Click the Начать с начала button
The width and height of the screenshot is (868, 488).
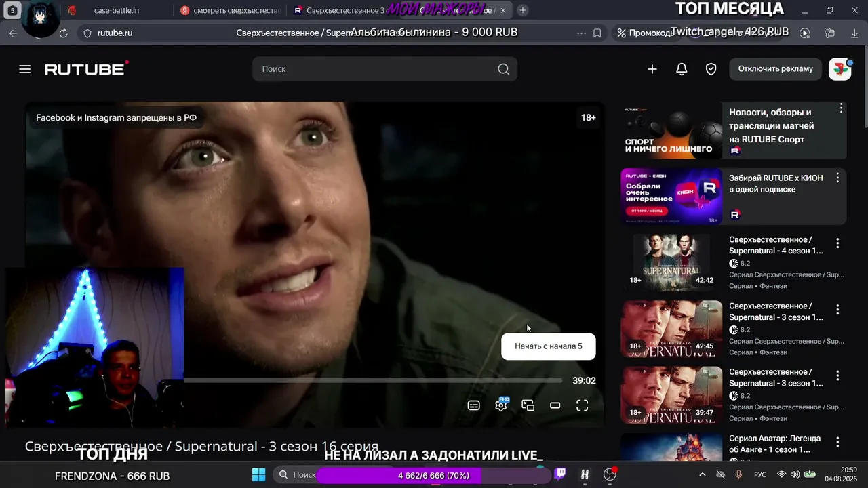point(549,346)
